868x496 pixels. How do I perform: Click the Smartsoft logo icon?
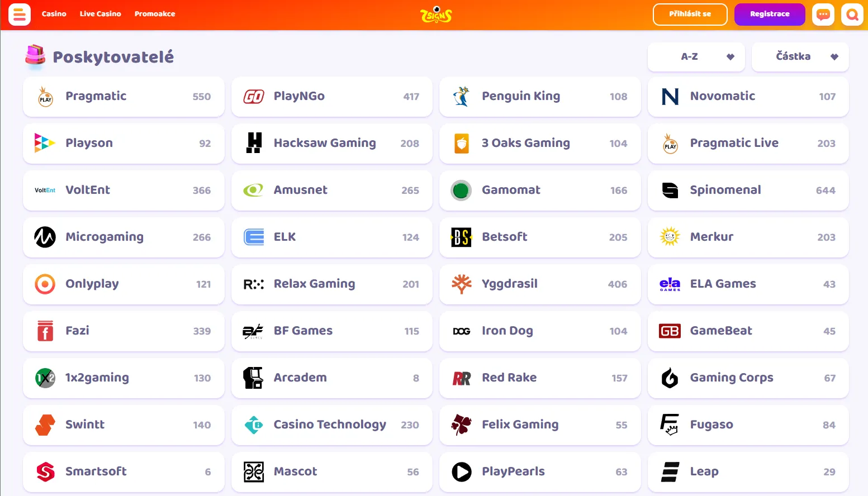tap(45, 471)
